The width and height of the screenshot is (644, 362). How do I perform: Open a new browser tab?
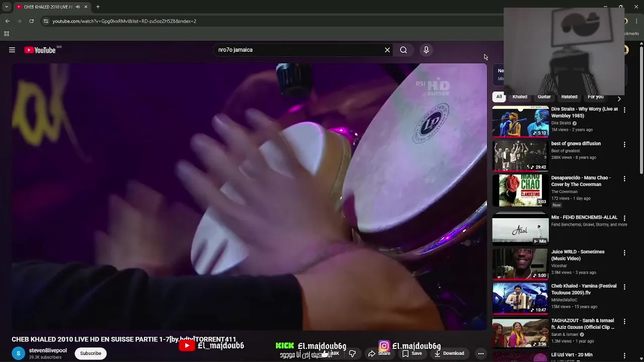coord(98,7)
